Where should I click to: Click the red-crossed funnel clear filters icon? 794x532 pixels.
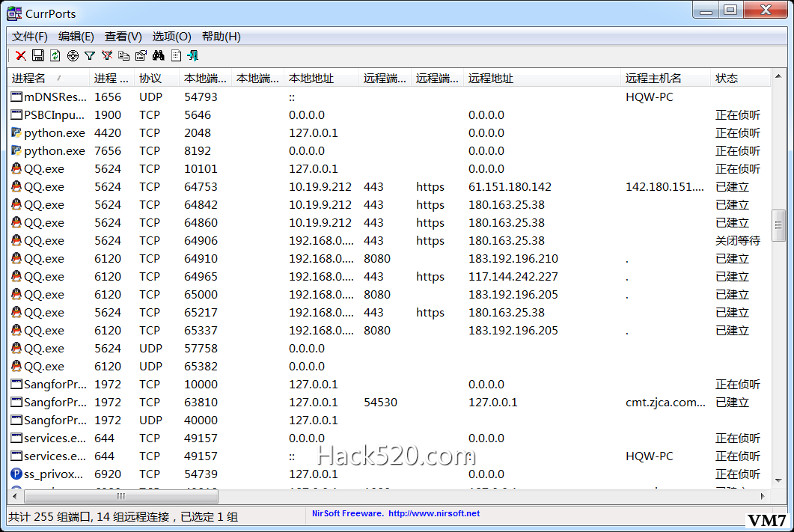point(107,55)
